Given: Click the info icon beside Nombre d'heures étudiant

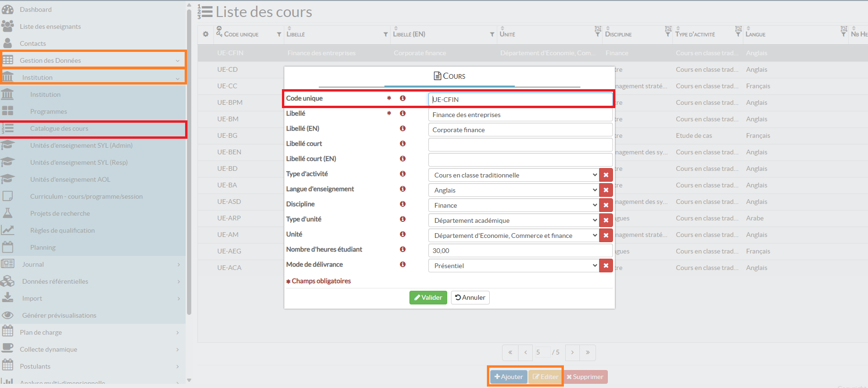Looking at the screenshot, I should (402, 249).
